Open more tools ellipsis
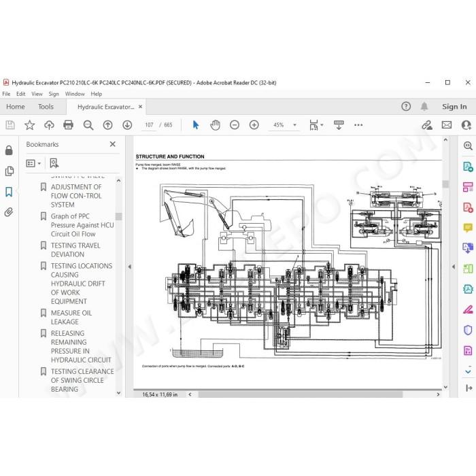Screen dimensions: 476x476 point(358,124)
